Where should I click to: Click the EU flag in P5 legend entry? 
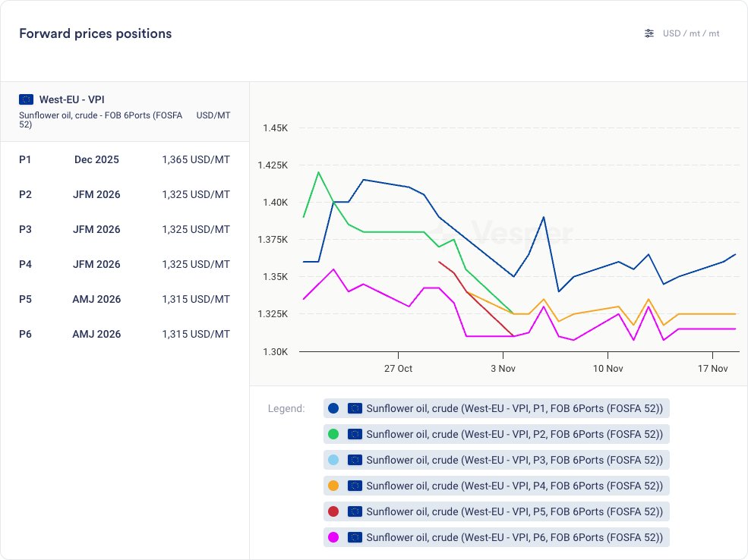click(354, 511)
